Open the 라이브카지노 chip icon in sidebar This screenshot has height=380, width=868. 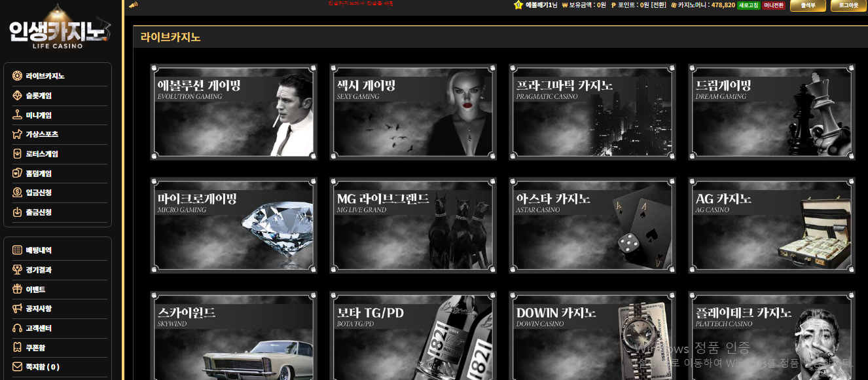(17, 76)
